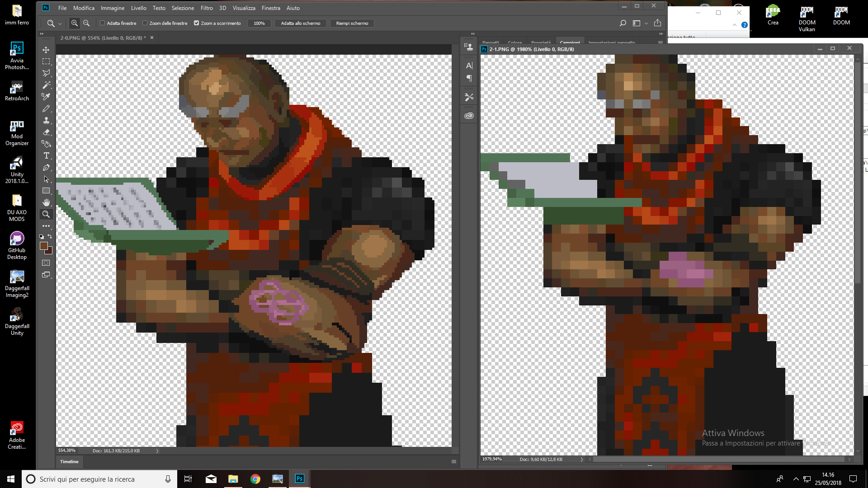Switch to the Timeline tab

[x=69, y=462]
